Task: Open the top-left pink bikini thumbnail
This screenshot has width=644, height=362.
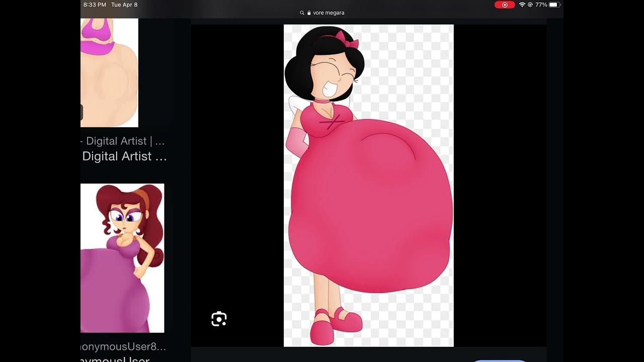Action: 109,73
